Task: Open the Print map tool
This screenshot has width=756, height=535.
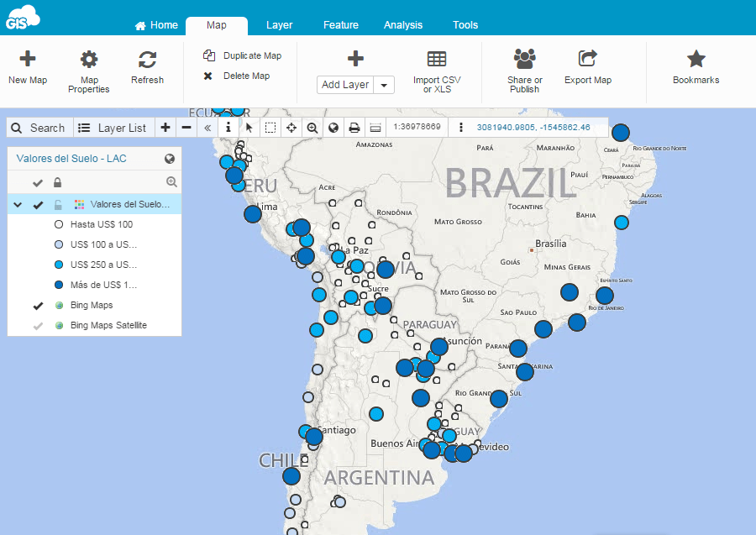Action: (x=354, y=128)
